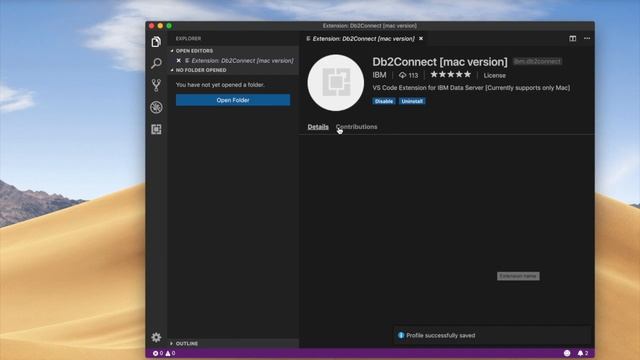This screenshot has width=640, height=360.
Task: Open the Search view in activity bar
Action: 156,63
